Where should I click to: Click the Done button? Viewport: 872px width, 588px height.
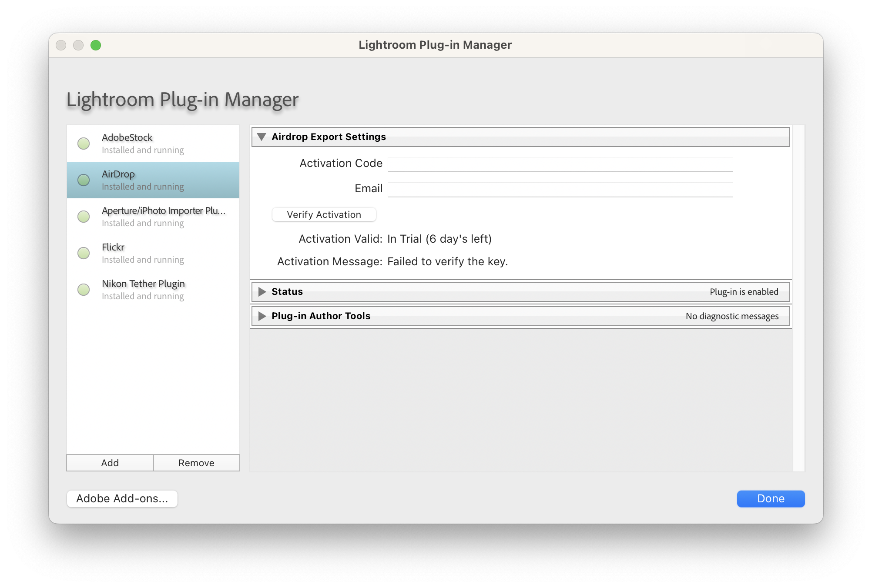pos(771,498)
